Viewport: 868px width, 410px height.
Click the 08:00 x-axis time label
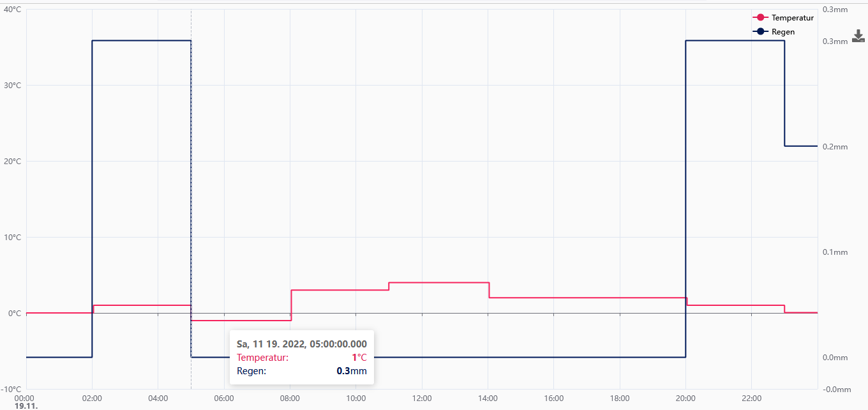pyautogui.click(x=290, y=398)
